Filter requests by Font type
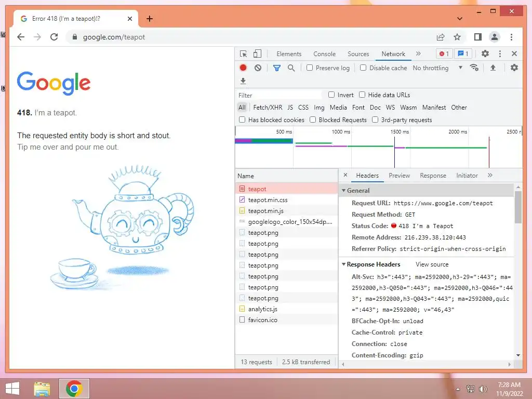 [x=358, y=108]
